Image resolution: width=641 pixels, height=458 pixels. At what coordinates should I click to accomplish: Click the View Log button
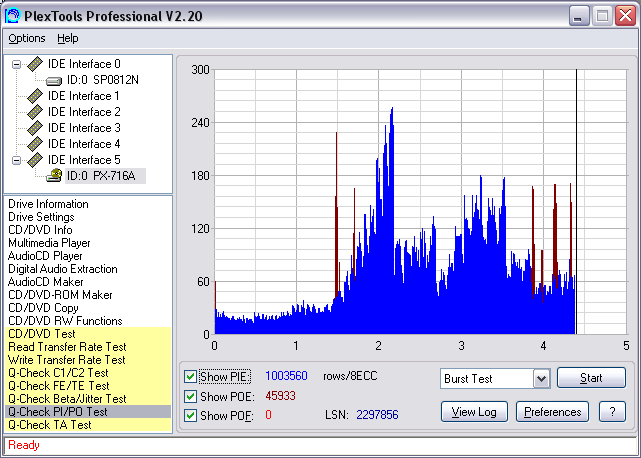pyautogui.click(x=474, y=412)
